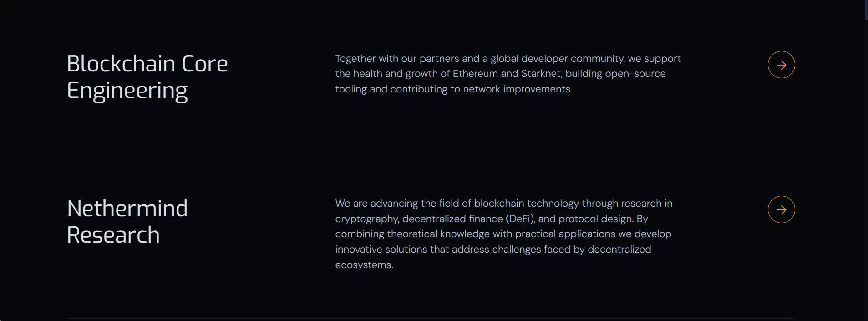Screen dimensions: 868x321
Task: Click the arrow icon beside Nethermind Research
Action: [781, 209]
